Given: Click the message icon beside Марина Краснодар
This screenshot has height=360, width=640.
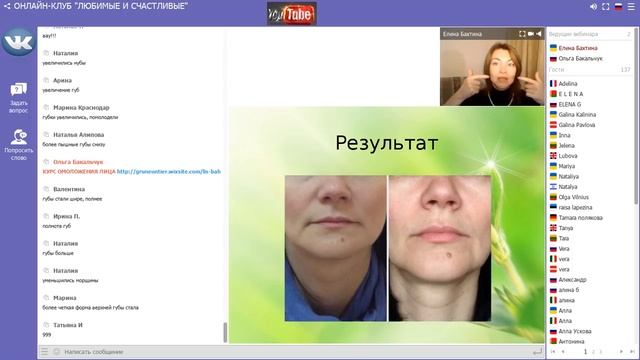Looking at the screenshot, I should 46,107.
